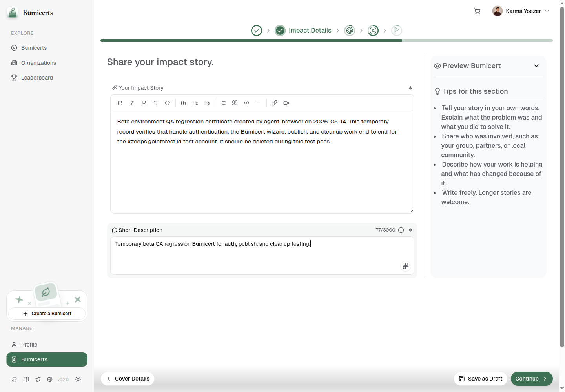565x392 pixels.
Task: Jump to the final flag publish step
Action: click(397, 31)
